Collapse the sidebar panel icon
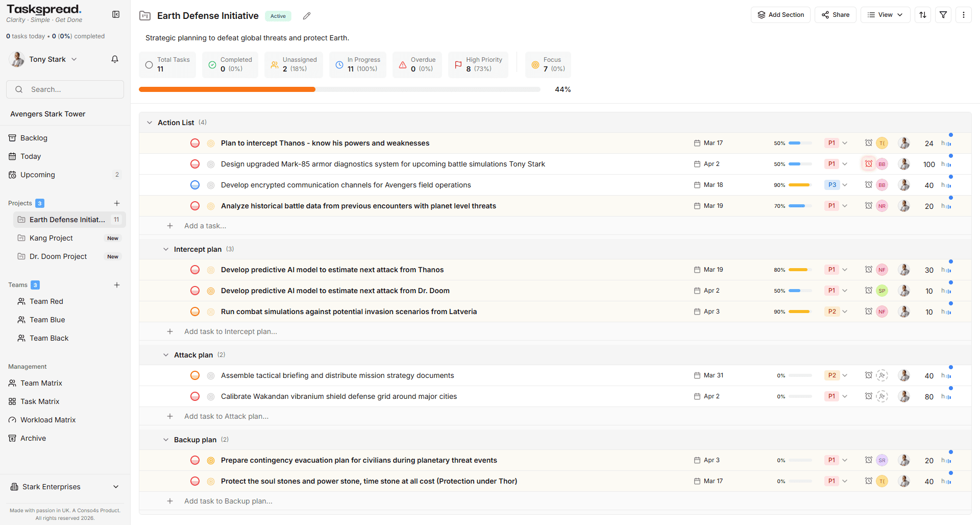Image resolution: width=980 pixels, height=525 pixels. click(116, 14)
